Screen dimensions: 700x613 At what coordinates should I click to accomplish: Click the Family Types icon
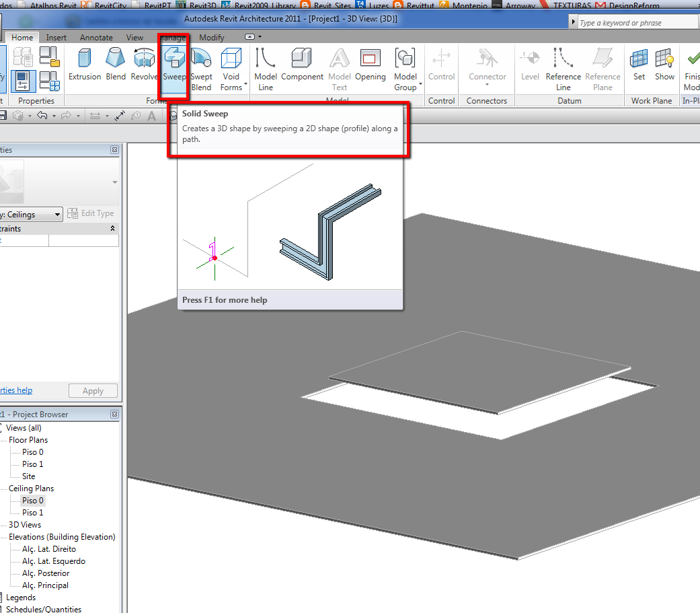coord(50,81)
